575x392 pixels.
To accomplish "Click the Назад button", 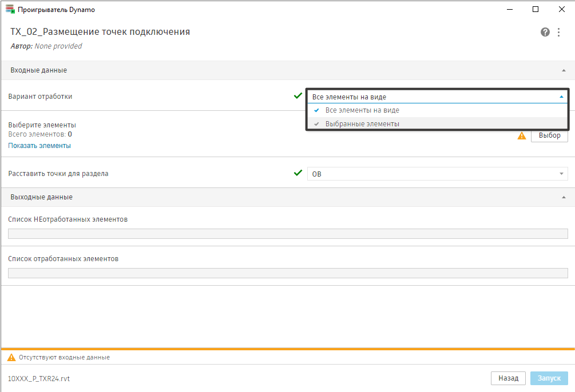I will 508,378.
